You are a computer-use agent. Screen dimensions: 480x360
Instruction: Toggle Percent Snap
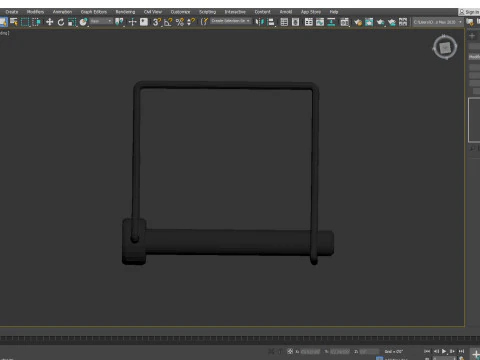coord(180,22)
